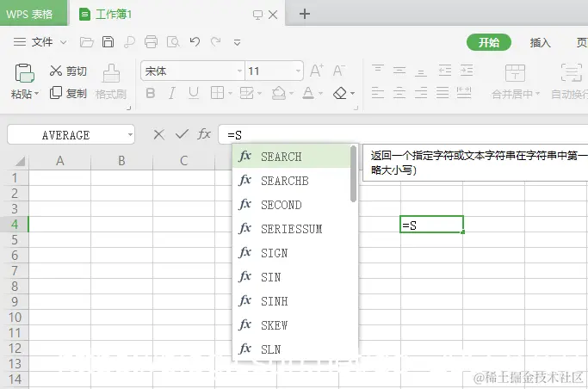
Task: Select SERIESSUM from function list
Action: pos(291,229)
